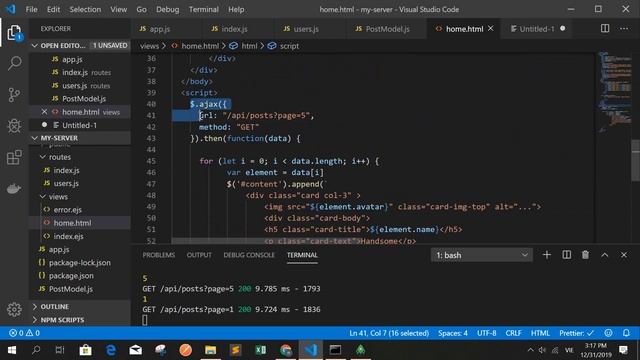Open the Search view in activity bar
This screenshot has width=640, height=360.
pos(14,63)
